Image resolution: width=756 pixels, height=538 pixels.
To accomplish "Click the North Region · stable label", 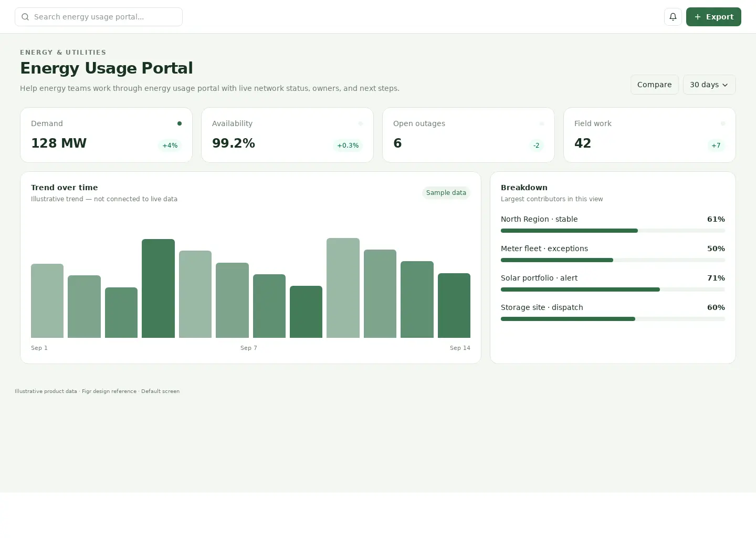I will click(x=539, y=219).
